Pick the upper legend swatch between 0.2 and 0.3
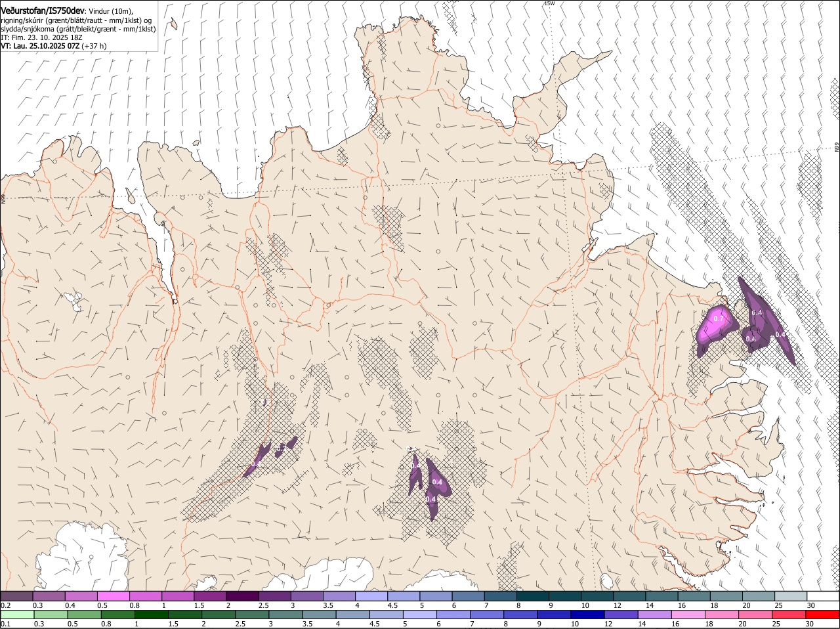 tap(17, 596)
